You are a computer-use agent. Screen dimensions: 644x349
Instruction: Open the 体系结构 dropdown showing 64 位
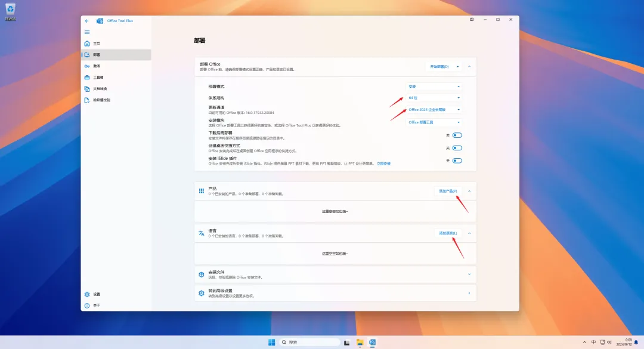pos(434,98)
